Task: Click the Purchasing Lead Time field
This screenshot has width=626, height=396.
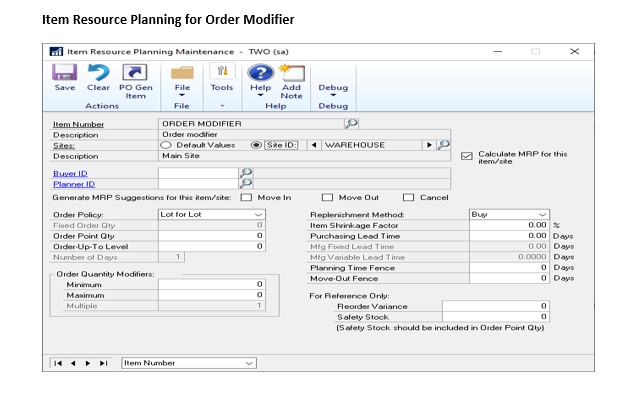Action: (509, 236)
